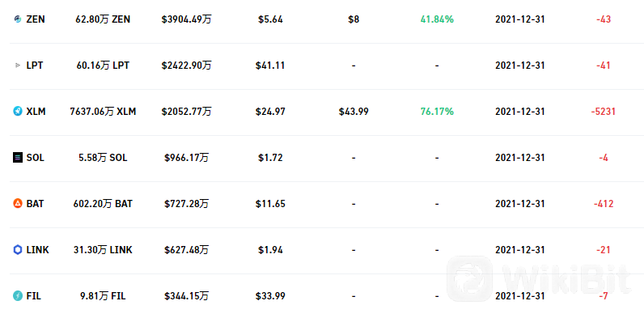Select the 7637.06万 XLM holdings cell
The height and width of the screenshot is (318, 644).
103,112
